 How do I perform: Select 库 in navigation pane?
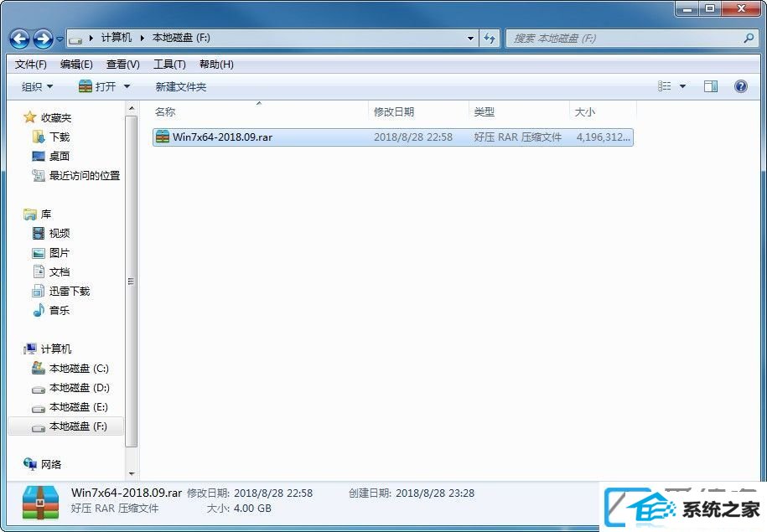(45, 214)
